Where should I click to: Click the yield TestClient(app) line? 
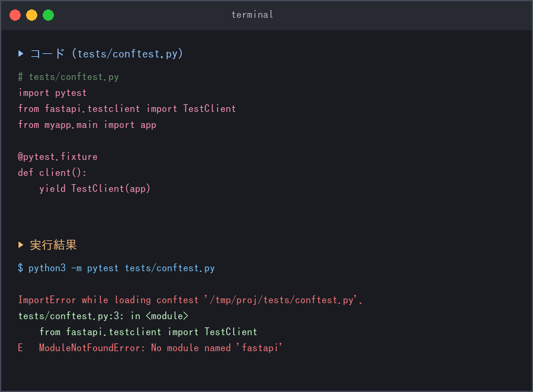tap(95, 189)
